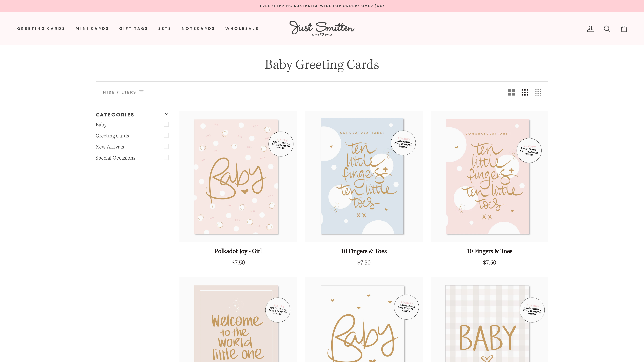The width and height of the screenshot is (644, 362).
Task: Click the Just Smitten logo
Action: (322, 28)
